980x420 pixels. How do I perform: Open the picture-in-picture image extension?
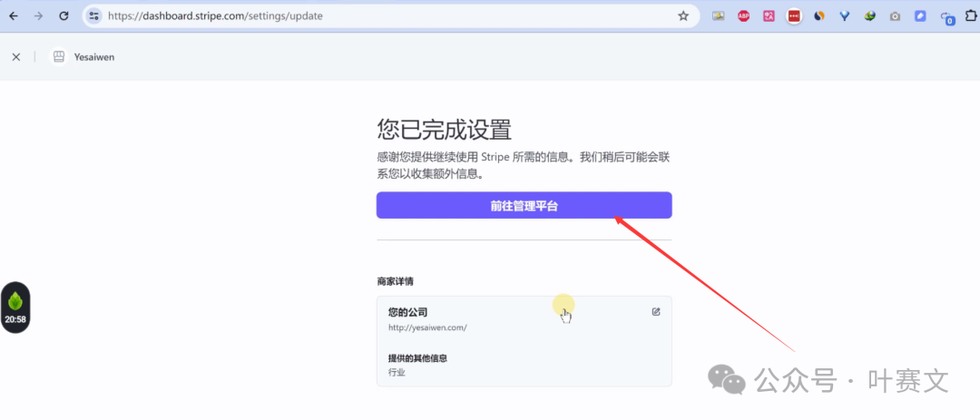pos(719,15)
